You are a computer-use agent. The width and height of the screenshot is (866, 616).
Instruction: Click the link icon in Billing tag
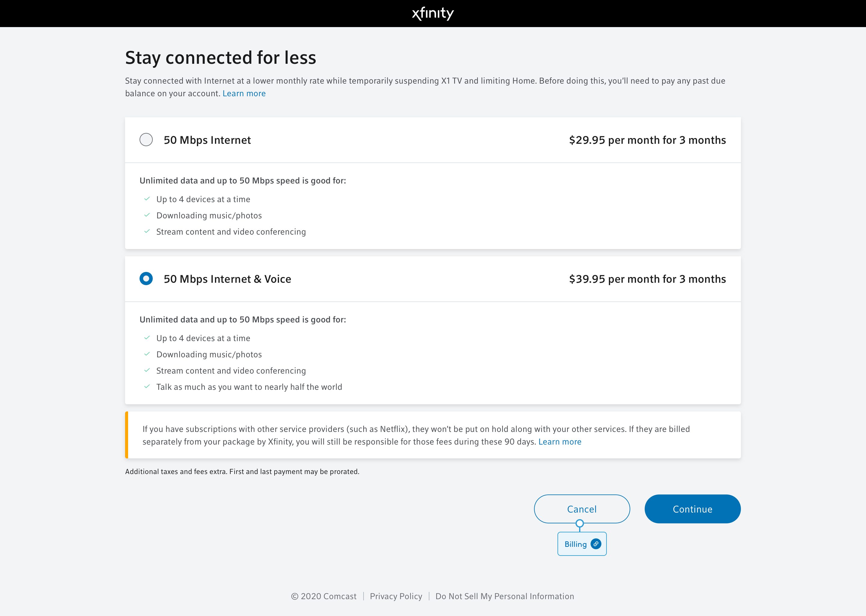[596, 544]
